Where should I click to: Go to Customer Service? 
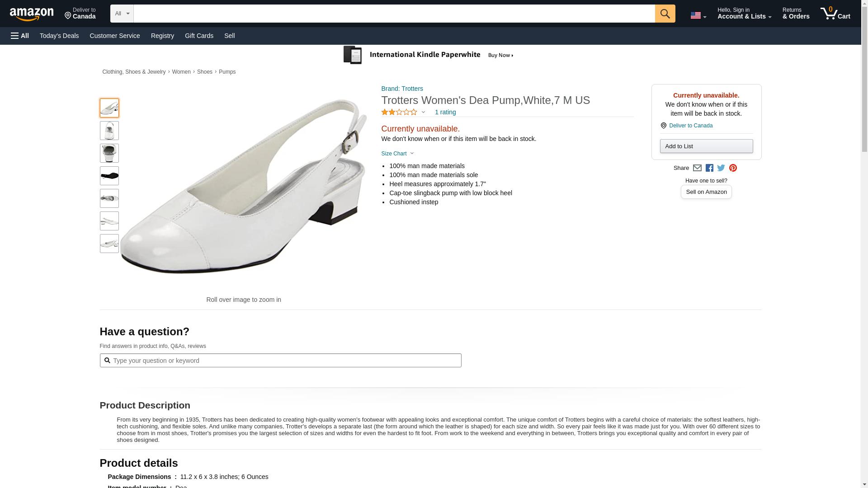[x=115, y=36]
